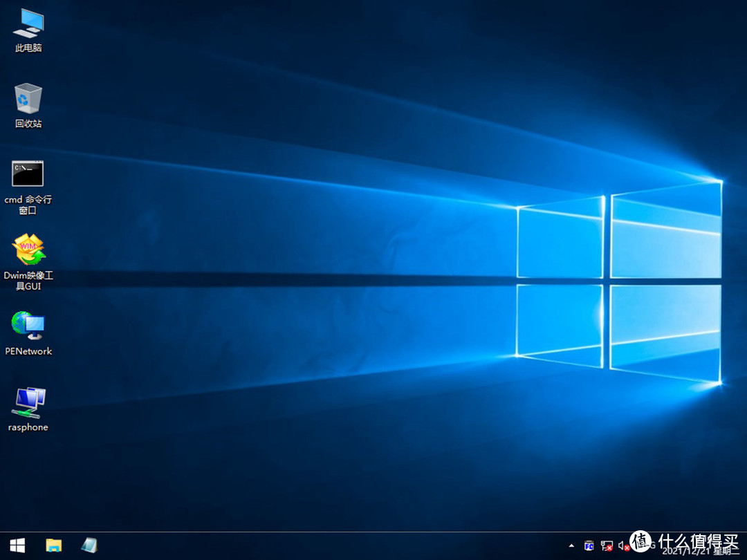Expand the hidden tray icons arrow
The height and width of the screenshot is (560, 747).
click(x=571, y=545)
